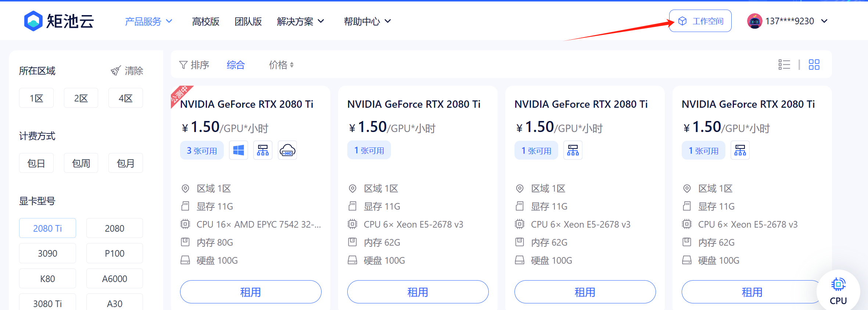Viewport: 868px width, 310px height.
Task: Click the broom icon beside 清除
Action: tap(116, 71)
